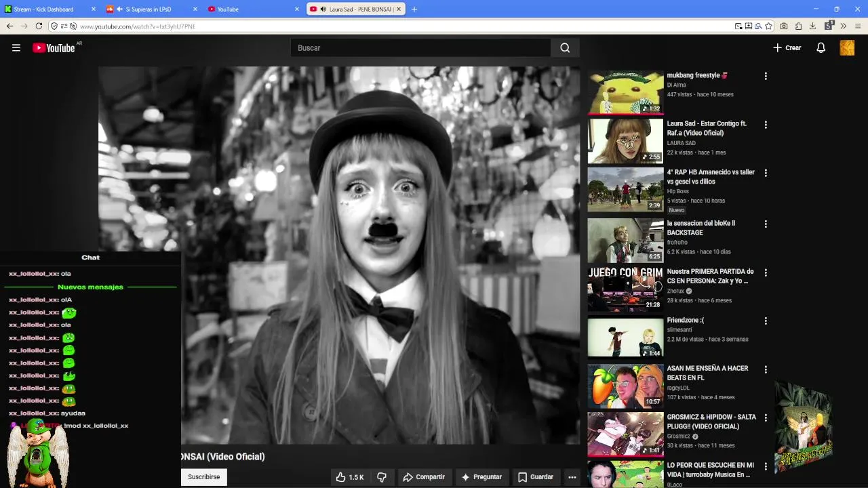Open options for GROSMICZ & HIPIDOW video
868x488 pixels.
pyautogui.click(x=766, y=418)
